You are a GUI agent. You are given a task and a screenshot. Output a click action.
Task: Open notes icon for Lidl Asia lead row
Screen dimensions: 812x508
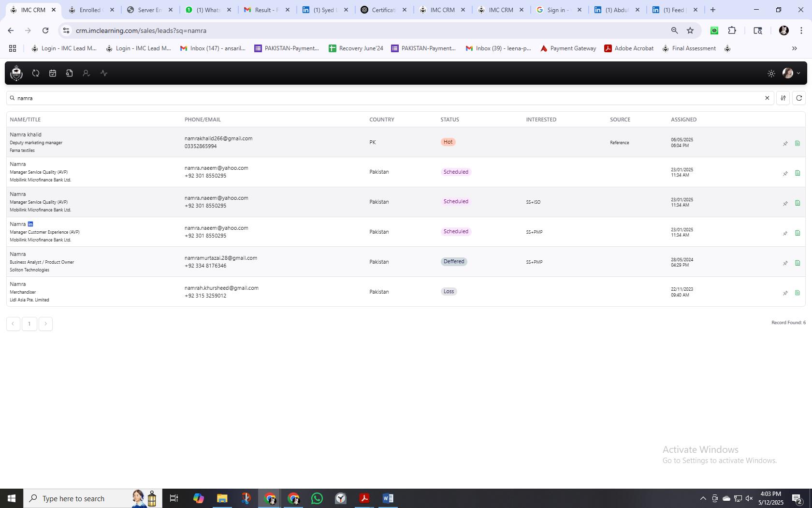(x=797, y=293)
